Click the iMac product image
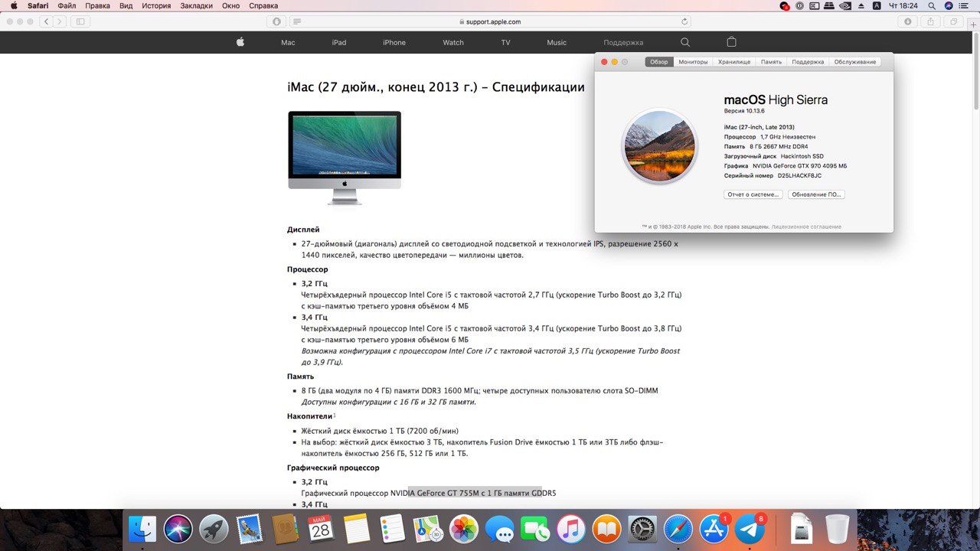 (345, 158)
